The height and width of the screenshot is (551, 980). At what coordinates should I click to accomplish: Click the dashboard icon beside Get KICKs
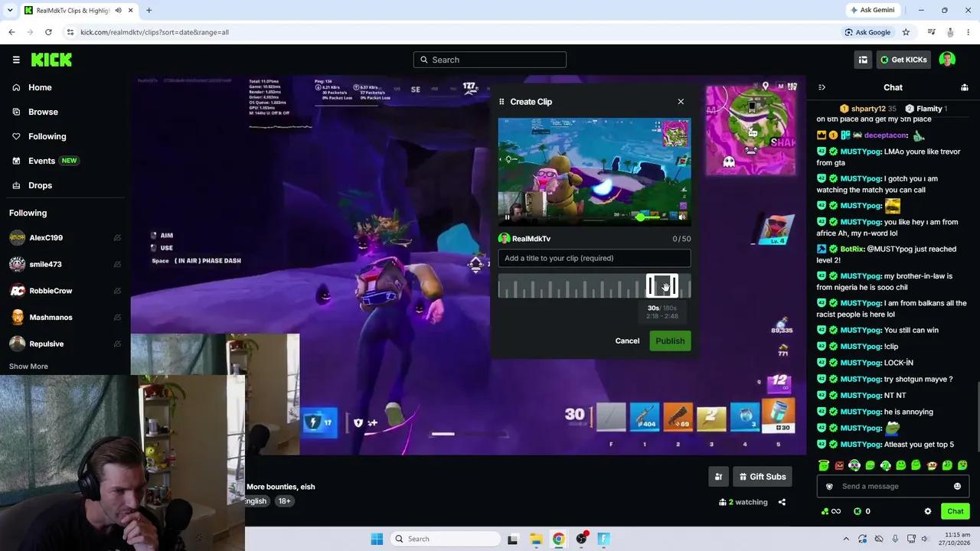(863, 60)
